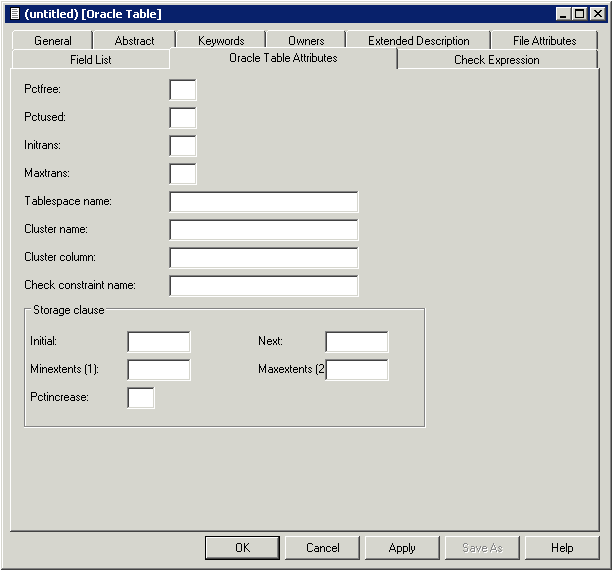Focus the Maxtrans field
The width and height of the screenshot is (613, 571).
(183, 174)
